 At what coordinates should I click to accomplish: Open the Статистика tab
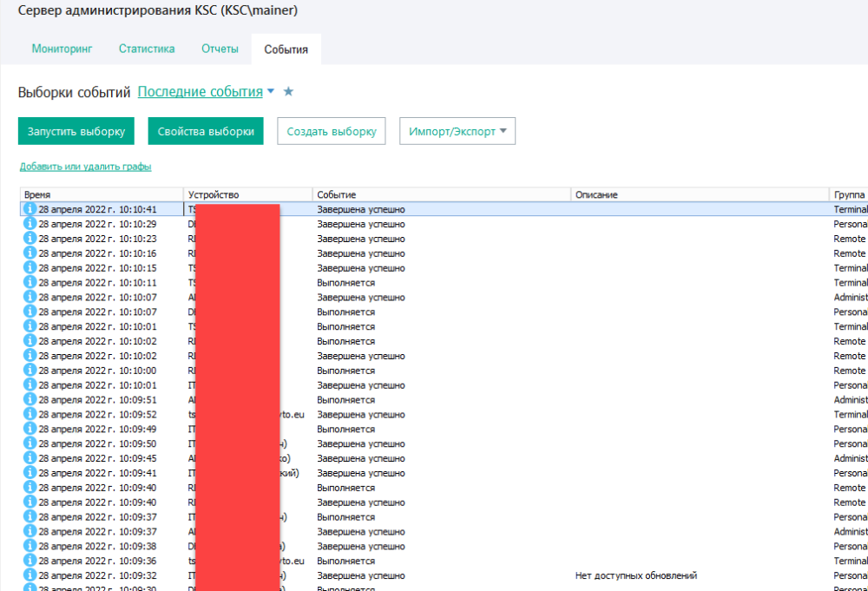(147, 49)
